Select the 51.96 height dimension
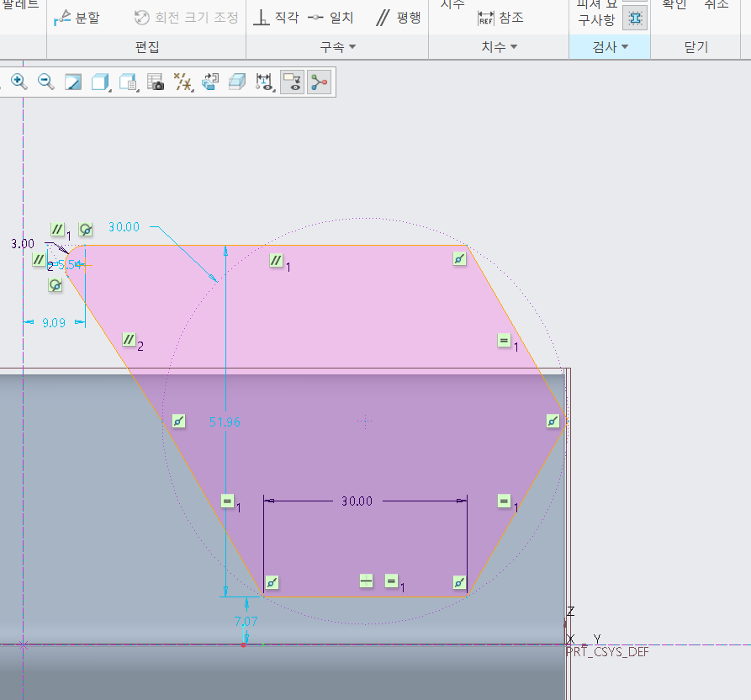The image size is (751, 700). tap(225, 422)
